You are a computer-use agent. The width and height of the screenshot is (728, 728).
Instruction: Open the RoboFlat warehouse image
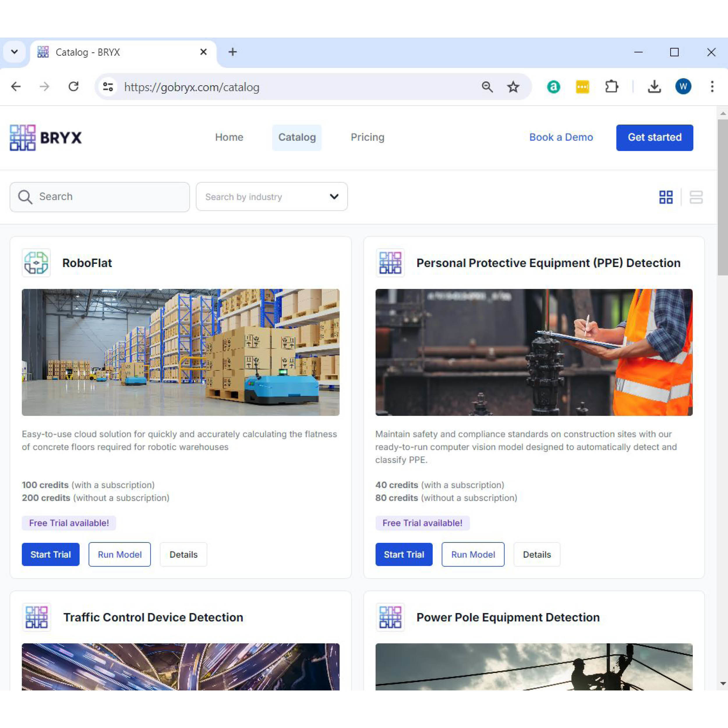(x=181, y=352)
